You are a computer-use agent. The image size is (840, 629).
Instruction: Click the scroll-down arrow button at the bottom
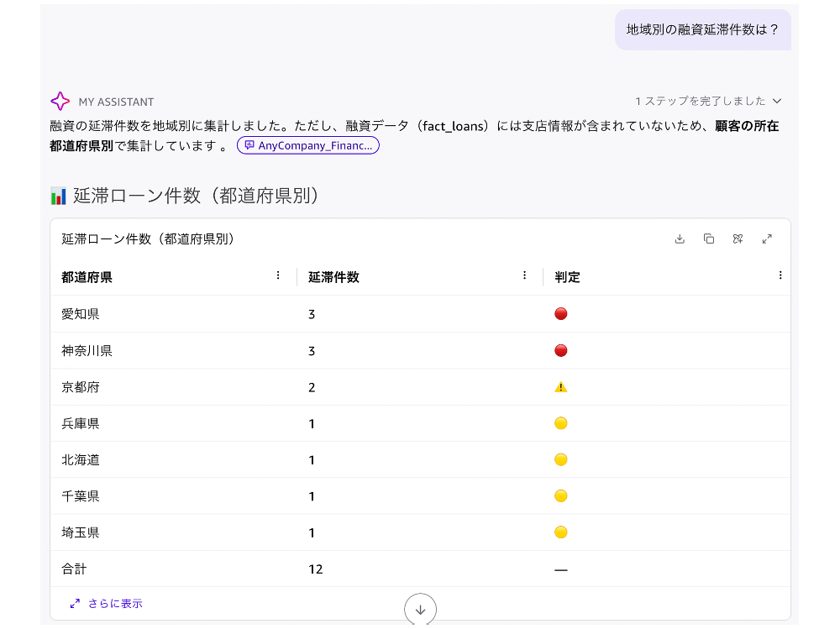(x=421, y=609)
